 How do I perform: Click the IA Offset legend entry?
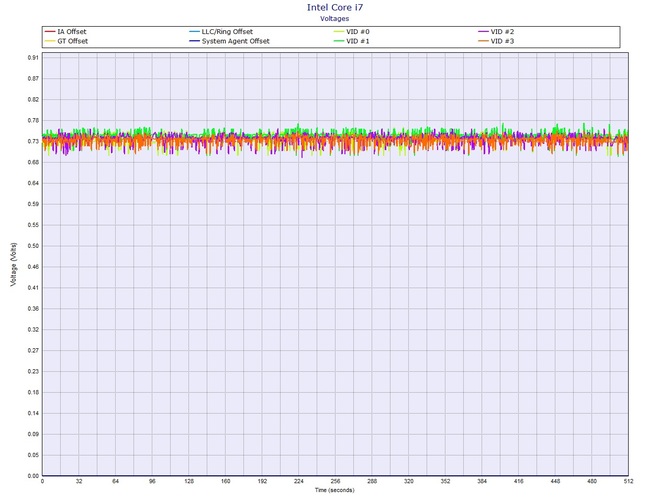coord(65,32)
